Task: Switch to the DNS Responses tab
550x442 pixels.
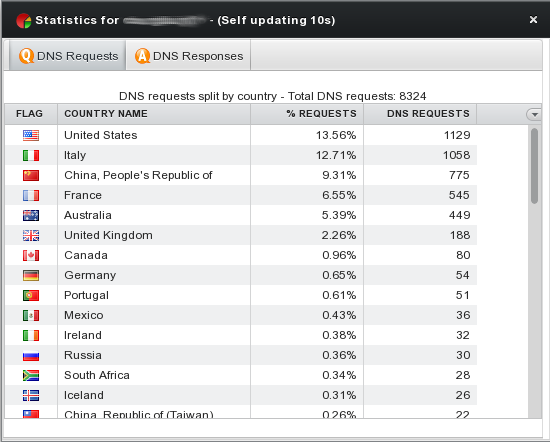Action: [188, 56]
